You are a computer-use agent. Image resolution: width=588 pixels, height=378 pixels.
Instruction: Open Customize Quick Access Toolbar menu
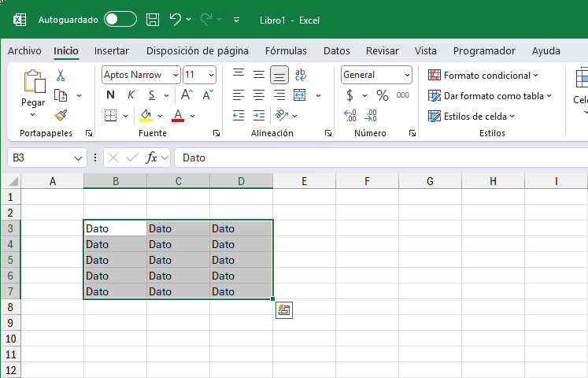point(237,20)
